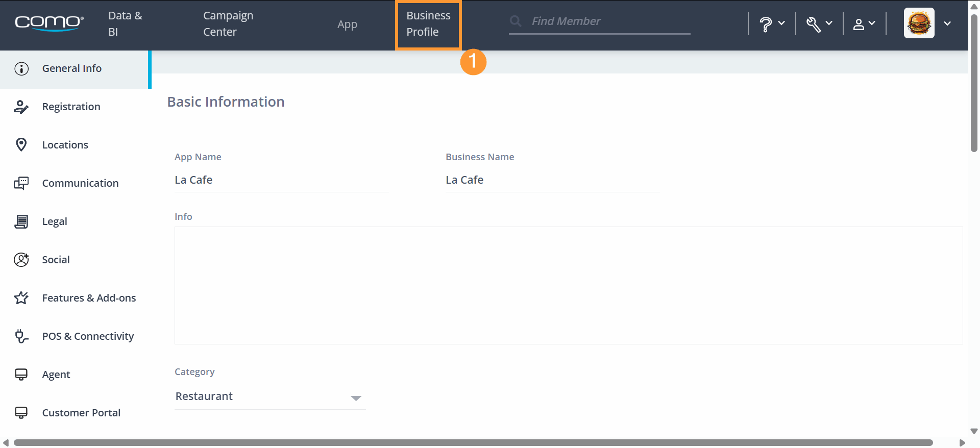Open the Category dropdown arrow
The height and width of the screenshot is (448, 980).
point(356,398)
